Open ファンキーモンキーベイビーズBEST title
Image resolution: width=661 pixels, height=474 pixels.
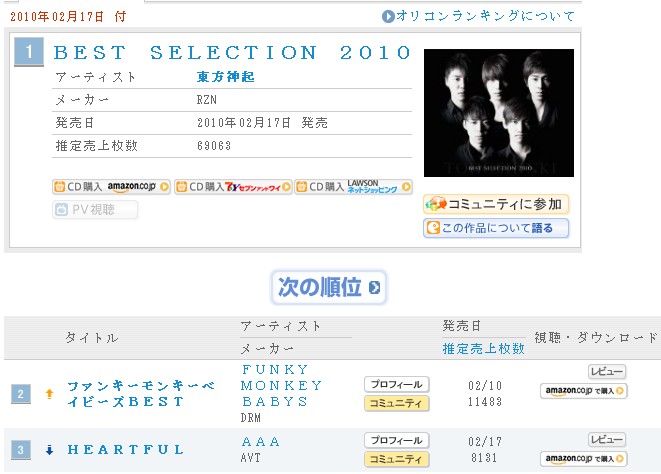pyautogui.click(x=141, y=393)
